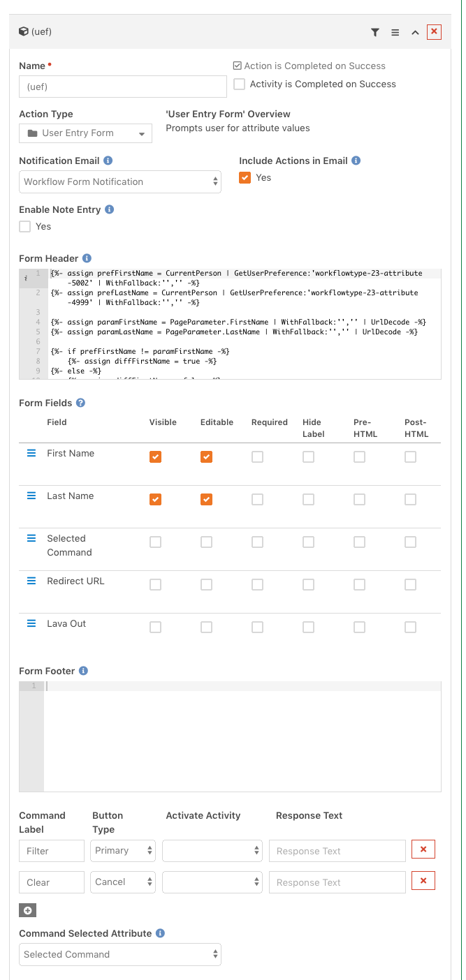Click the filter funnel icon in header

[x=375, y=32]
